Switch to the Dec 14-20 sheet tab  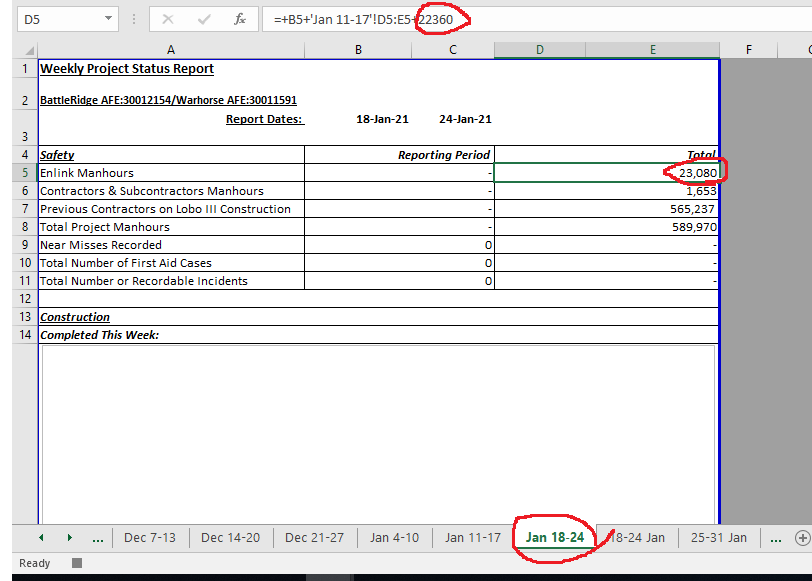point(230,538)
